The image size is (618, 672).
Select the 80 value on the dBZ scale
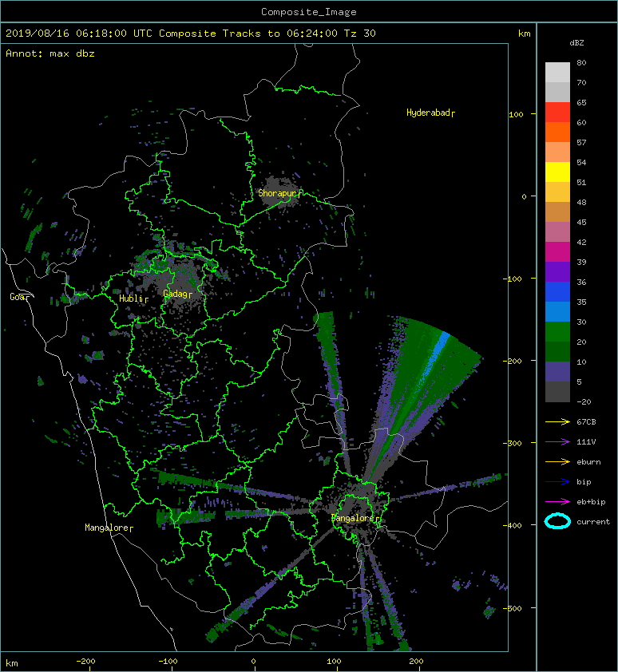[581, 62]
